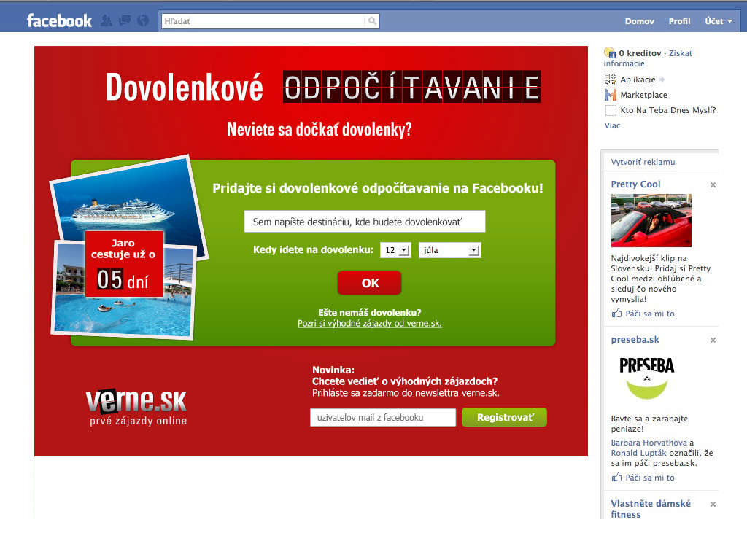The height and width of the screenshot is (560, 747).
Task: Click the arrow next to Aplikácie
Action: click(x=662, y=79)
